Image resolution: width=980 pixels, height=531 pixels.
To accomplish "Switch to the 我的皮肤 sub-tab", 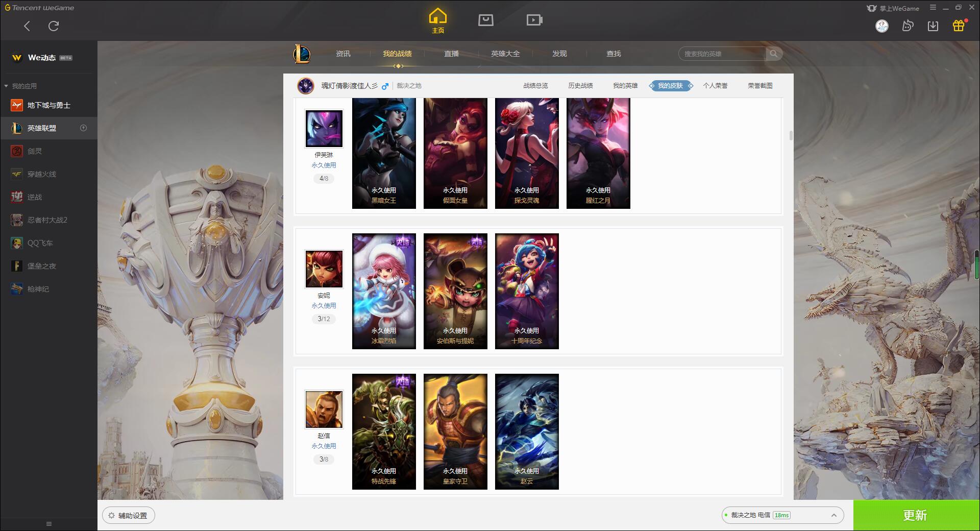I will [670, 86].
